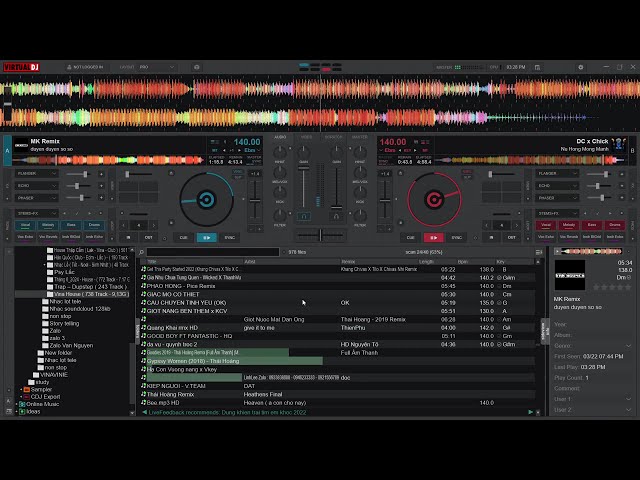Viewport: 640px width, 480px height.
Task: Click the VIDEO mixer tab
Action: pos(306,137)
